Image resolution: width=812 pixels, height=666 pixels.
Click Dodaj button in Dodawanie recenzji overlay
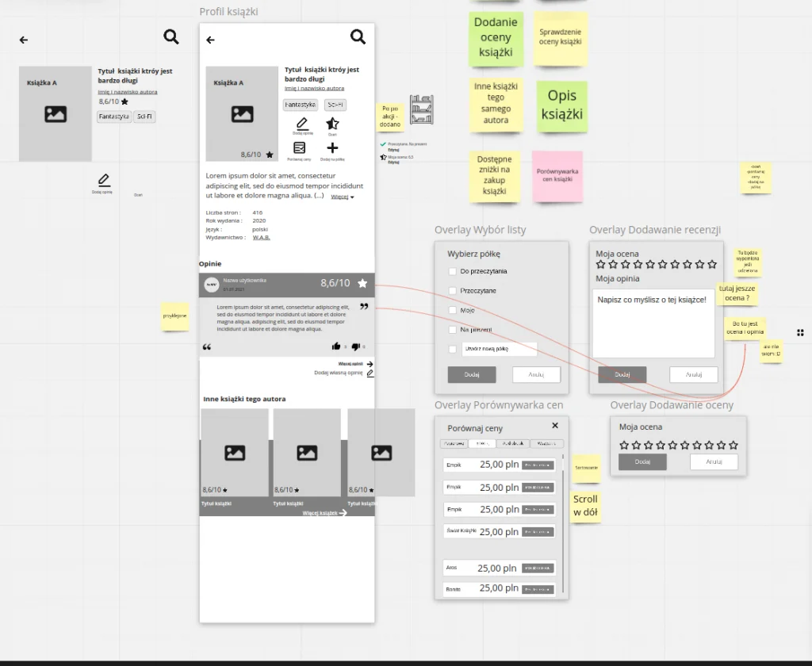point(622,374)
